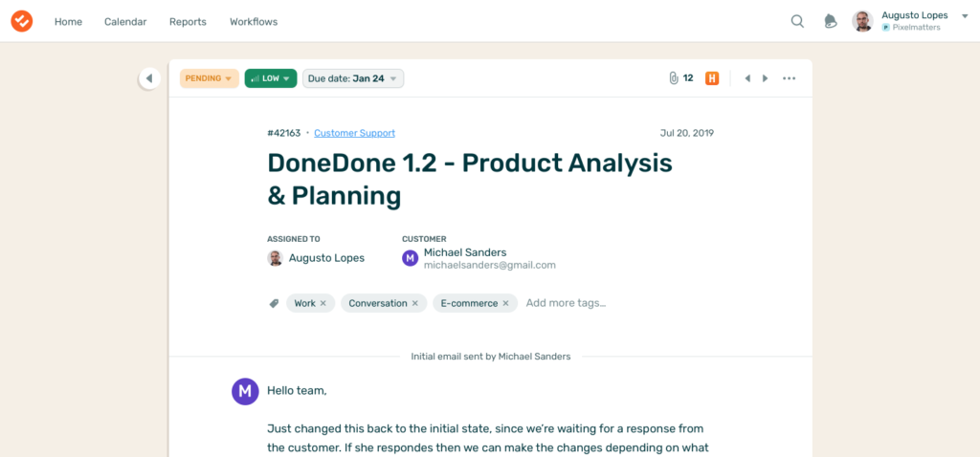Open the attachments paperclip icon

pyautogui.click(x=674, y=78)
